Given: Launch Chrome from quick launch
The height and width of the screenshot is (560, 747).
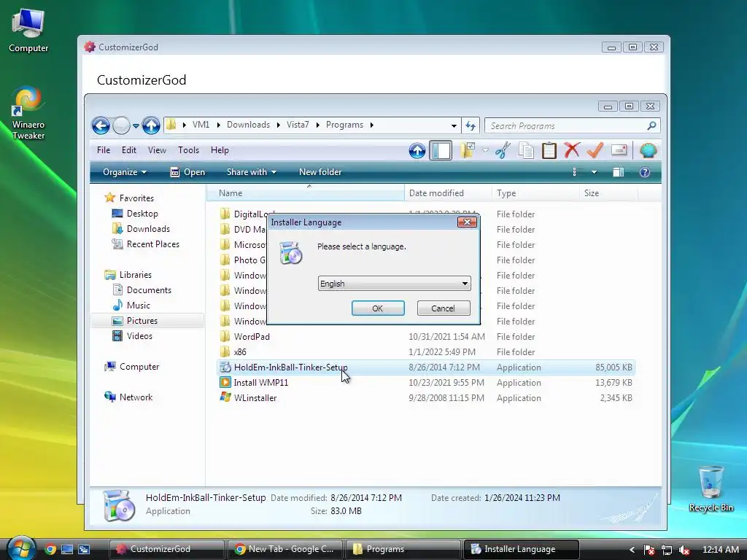Looking at the screenshot, I should (x=50, y=549).
